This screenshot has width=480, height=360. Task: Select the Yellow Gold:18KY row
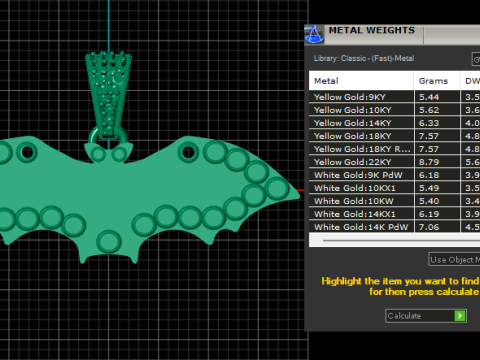click(394, 136)
